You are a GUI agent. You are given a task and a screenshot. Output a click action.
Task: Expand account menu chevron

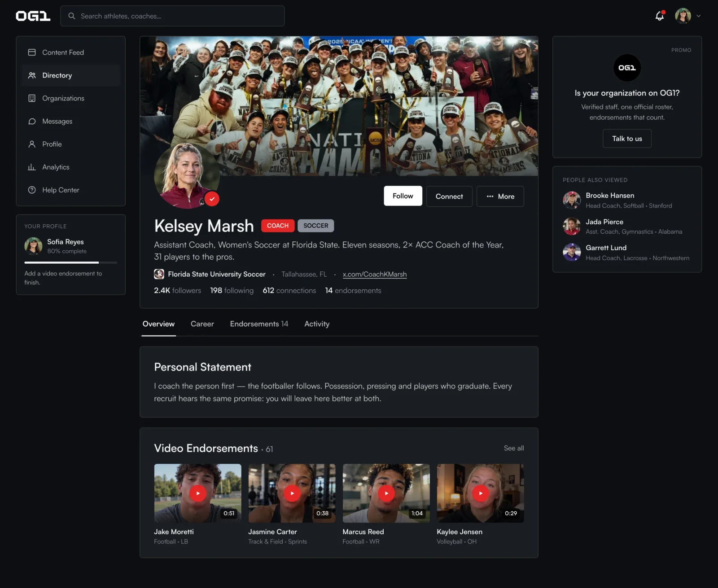(698, 16)
